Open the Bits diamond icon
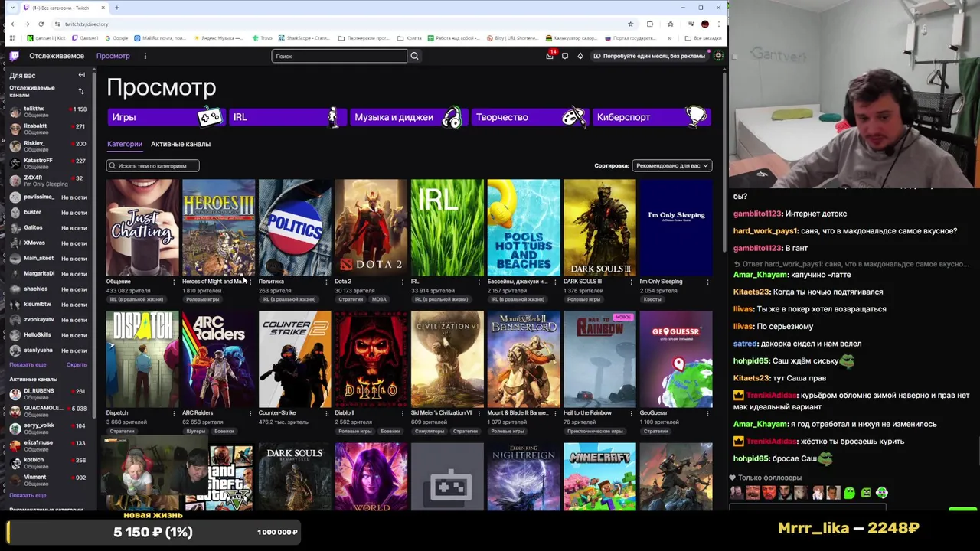Screen dimensions: 980x551 (x=580, y=56)
